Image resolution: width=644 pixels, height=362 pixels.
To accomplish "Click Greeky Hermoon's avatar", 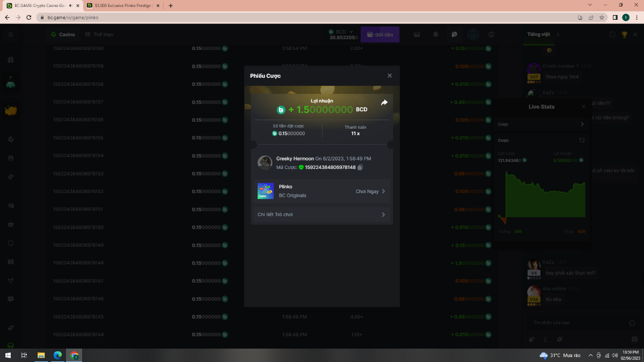I will (x=265, y=162).
